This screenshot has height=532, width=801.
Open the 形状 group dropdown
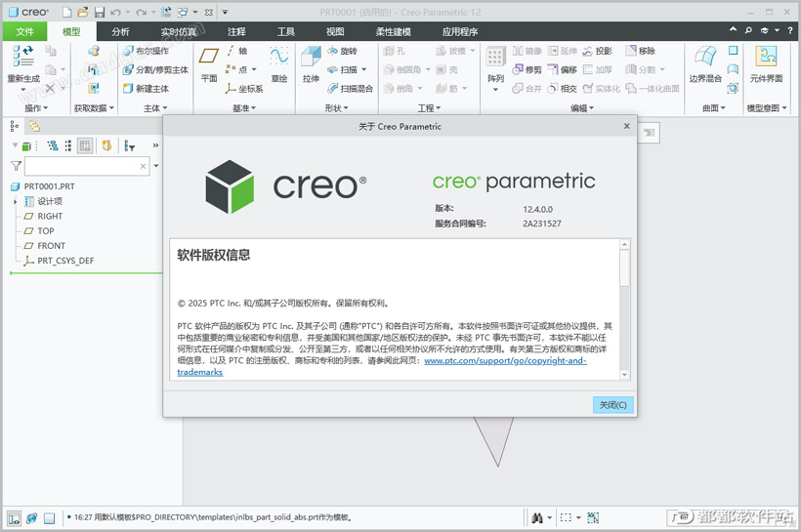click(336, 107)
